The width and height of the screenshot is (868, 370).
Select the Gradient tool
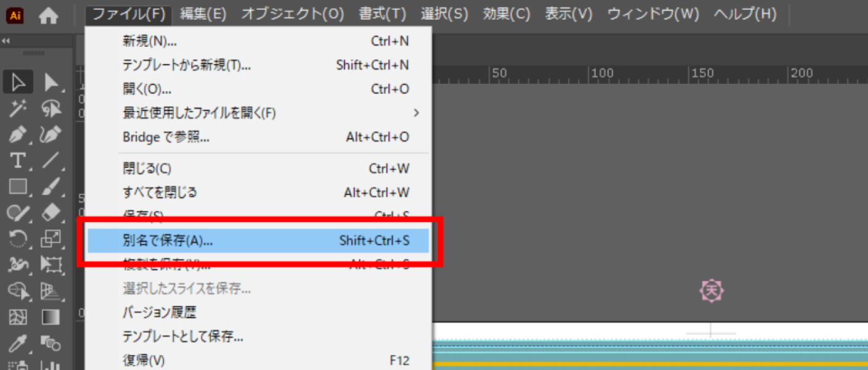point(52,317)
